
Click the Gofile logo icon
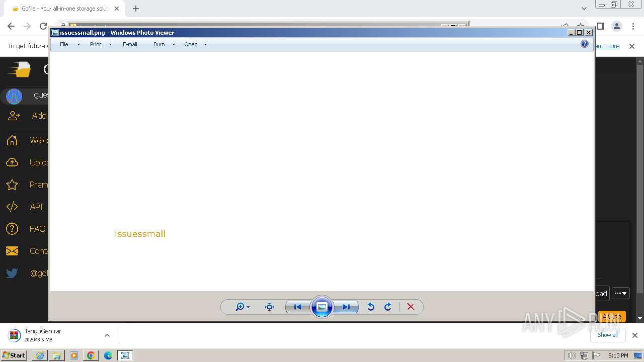point(19,69)
